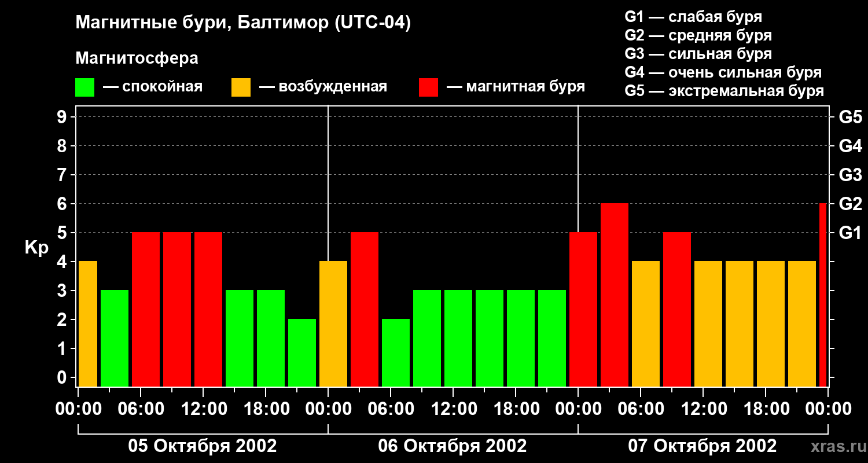Click the G4 label on right axis

pos(850,146)
